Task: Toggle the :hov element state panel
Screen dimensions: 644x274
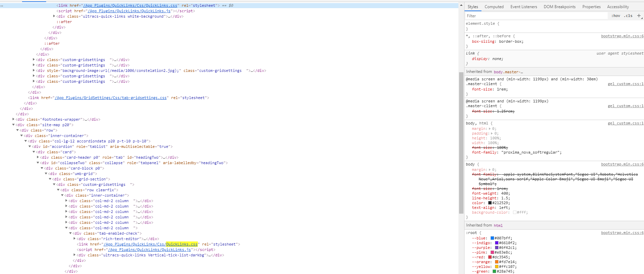Action: (616, 16)
